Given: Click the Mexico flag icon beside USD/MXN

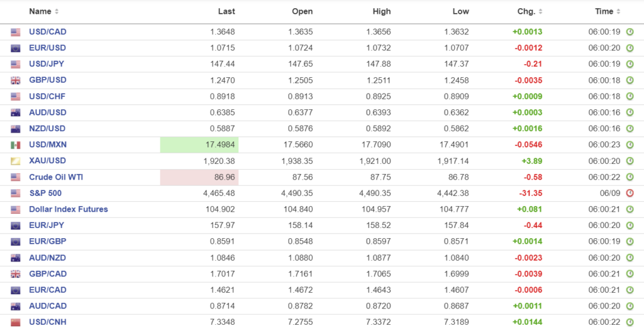Looking at the screenshot, I should click(16, 145).
